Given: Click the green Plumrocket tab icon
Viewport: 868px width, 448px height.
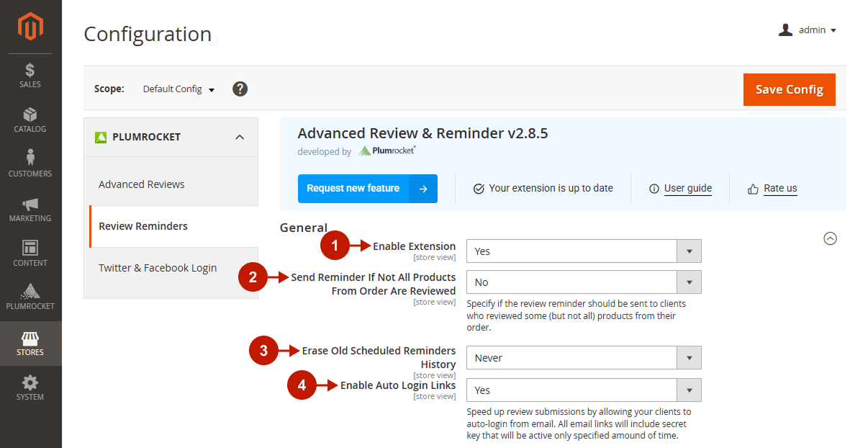Looking at the screenshot, I should [101, 137].
